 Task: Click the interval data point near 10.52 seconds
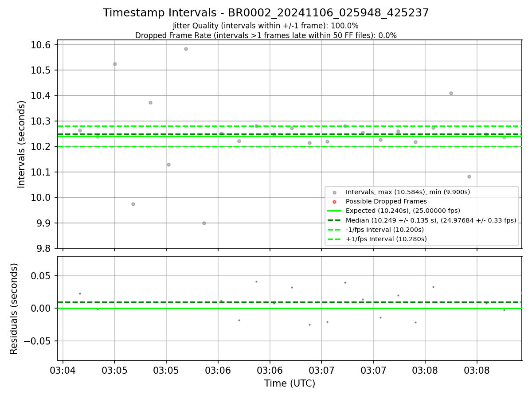pos(115,64)
